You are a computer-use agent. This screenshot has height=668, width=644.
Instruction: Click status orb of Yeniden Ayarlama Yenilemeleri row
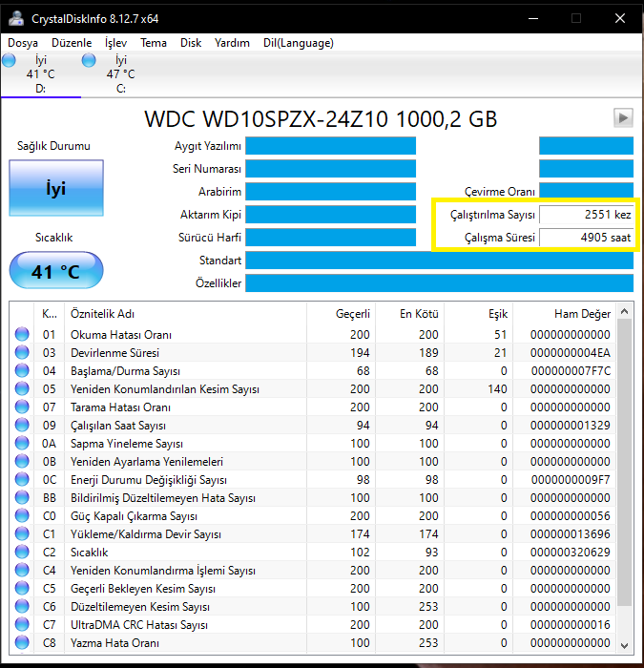tap(22, 461)
